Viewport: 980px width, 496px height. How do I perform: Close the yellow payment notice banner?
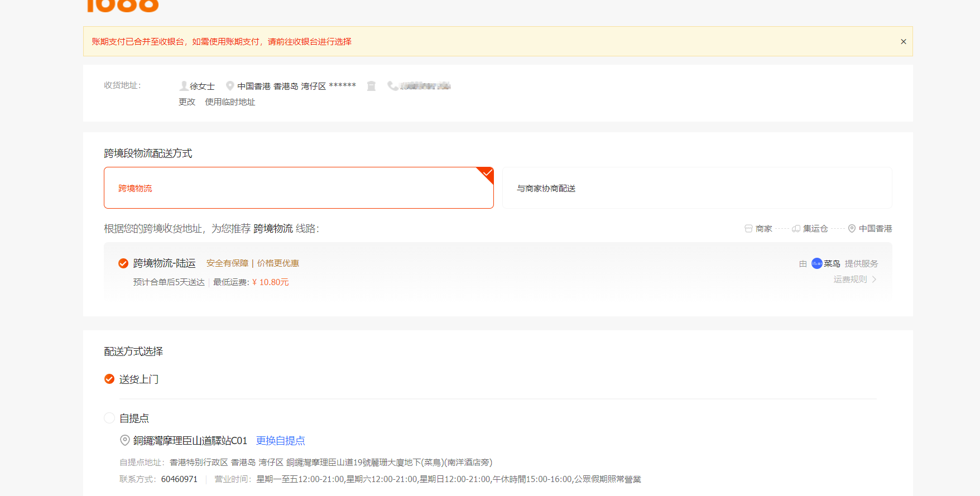click(x=903, y=42)
